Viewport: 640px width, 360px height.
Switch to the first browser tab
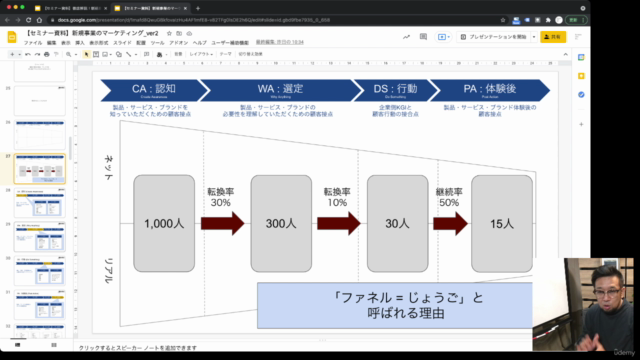click(70, 8)
